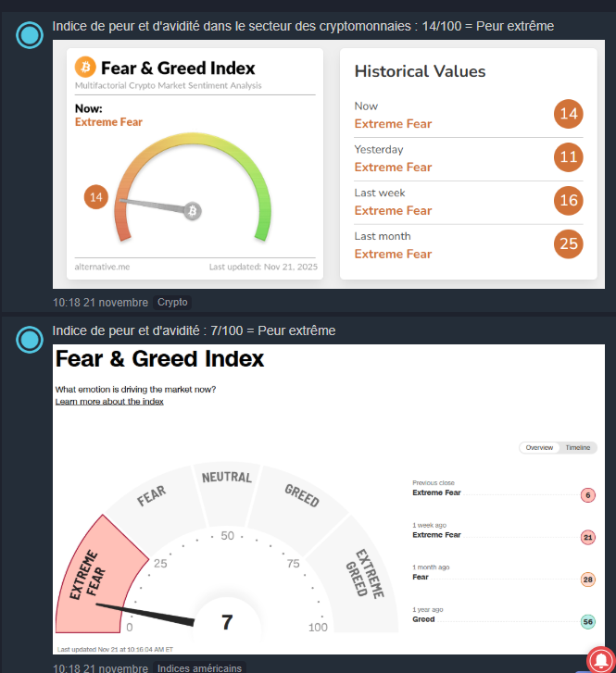Select the Crypto tag
This screenshot has height=673, width=616.
point(172,302)
